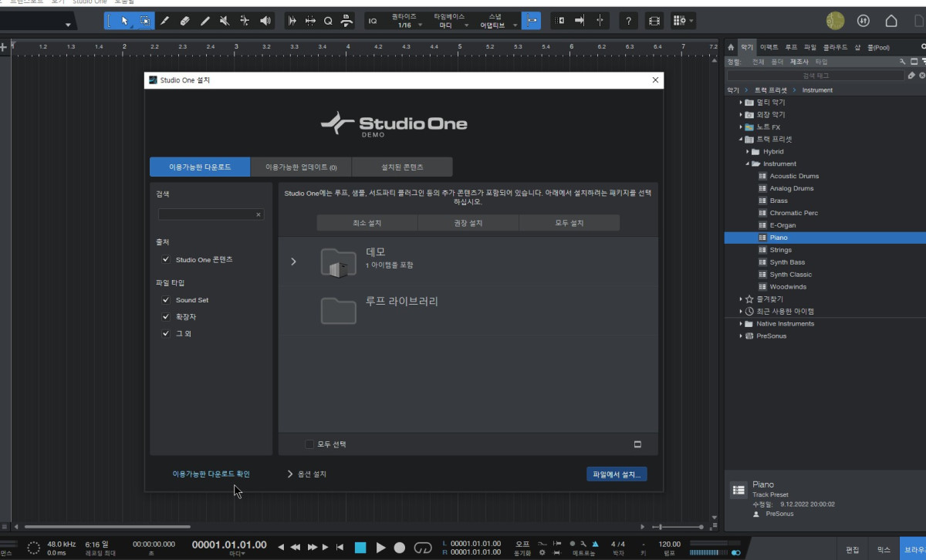Select the Range tool
Viewport: 926px width, 560px height.
coord(144,21)
